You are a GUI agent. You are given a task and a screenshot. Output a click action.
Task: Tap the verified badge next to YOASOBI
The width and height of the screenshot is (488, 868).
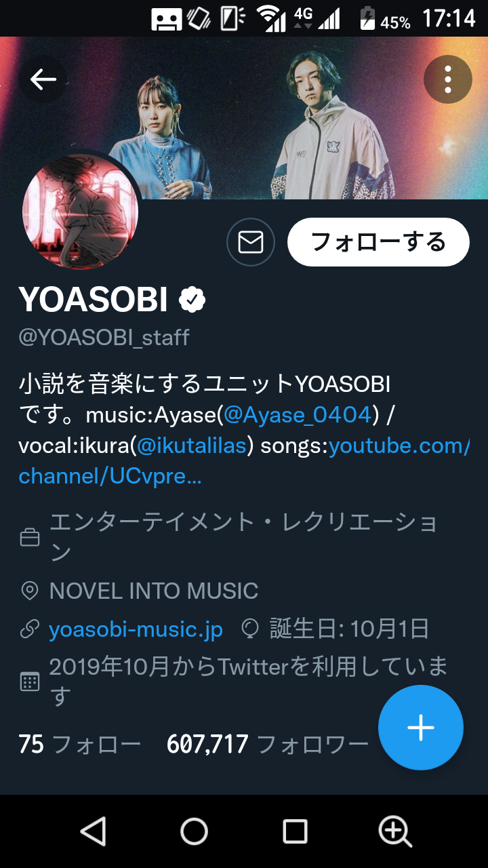coord(192,299)
